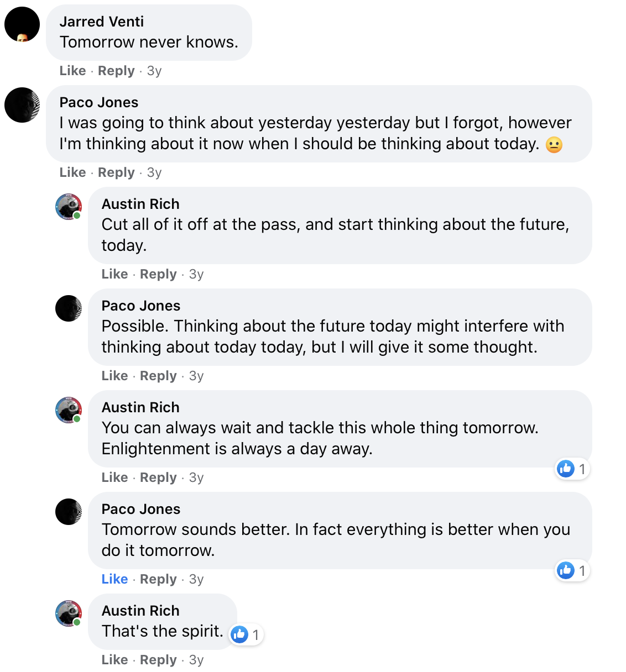The width and height of the screenshot is (626, 672).
Task: Open thumbs-up reaction on 'Enlightenment is always' comment
Action: (x=572, y=469)
